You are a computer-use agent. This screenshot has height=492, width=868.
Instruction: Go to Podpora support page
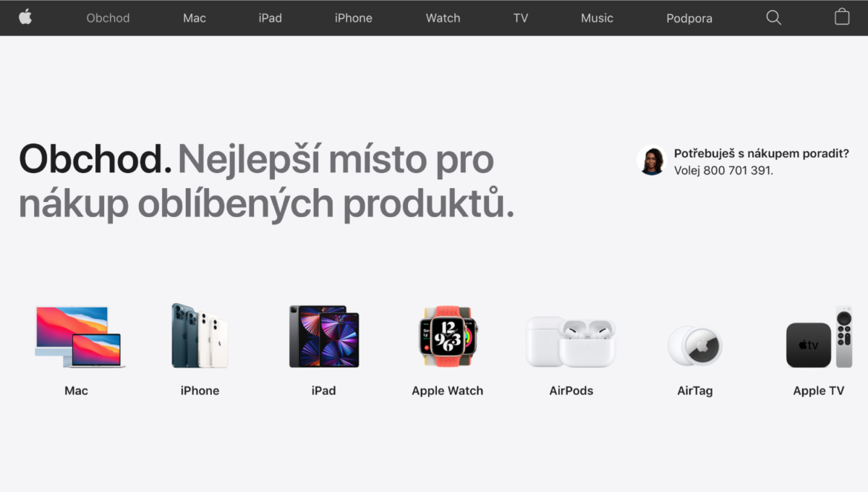(689, 18)
